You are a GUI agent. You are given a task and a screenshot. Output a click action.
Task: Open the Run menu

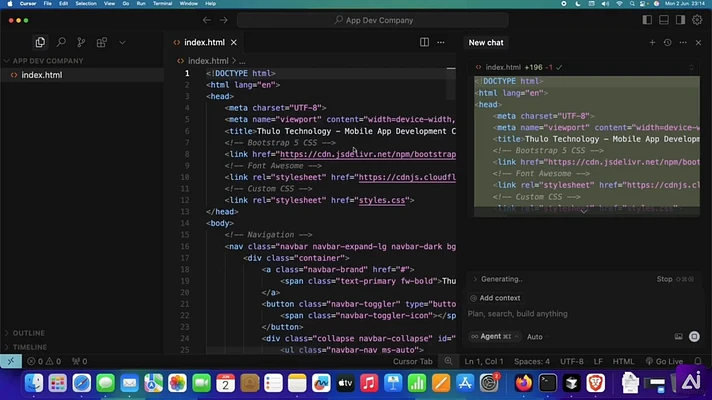pos(141,4)
